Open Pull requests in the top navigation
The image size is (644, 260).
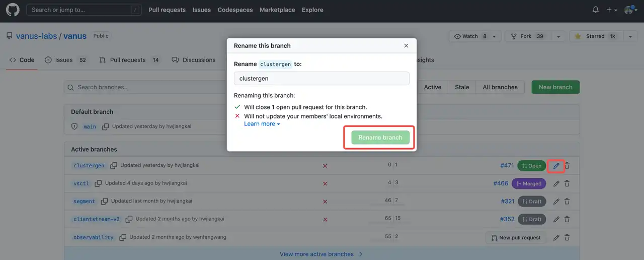tap(167, 10)
